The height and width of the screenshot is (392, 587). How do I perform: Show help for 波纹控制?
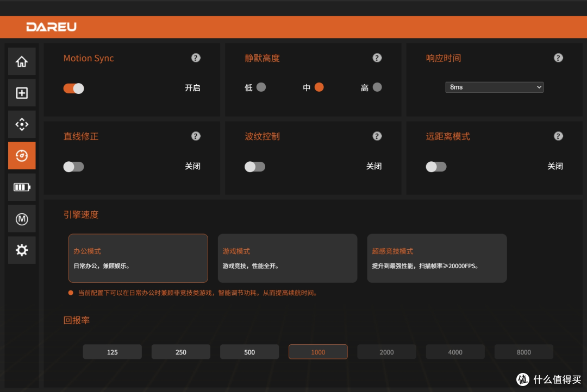click(377, 136)
